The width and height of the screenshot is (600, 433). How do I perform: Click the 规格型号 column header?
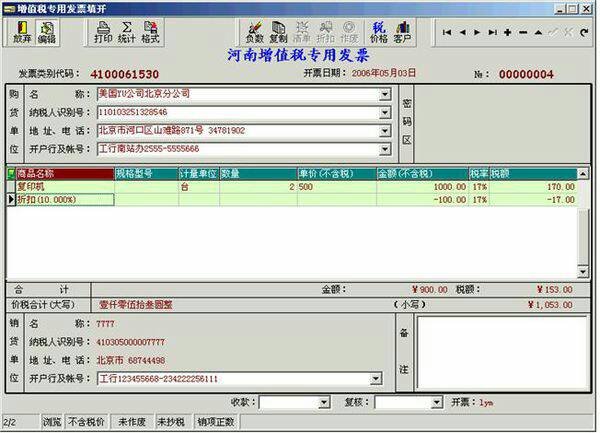147,174
